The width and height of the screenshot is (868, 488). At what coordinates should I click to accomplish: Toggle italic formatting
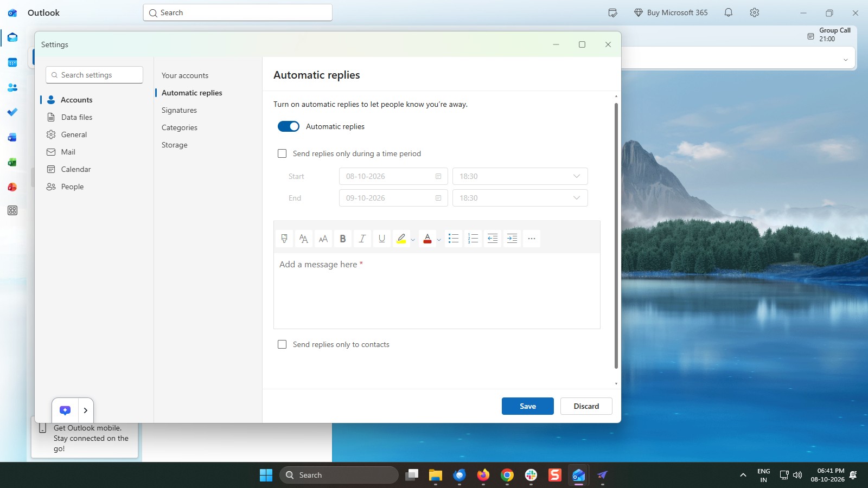(362, 239)
